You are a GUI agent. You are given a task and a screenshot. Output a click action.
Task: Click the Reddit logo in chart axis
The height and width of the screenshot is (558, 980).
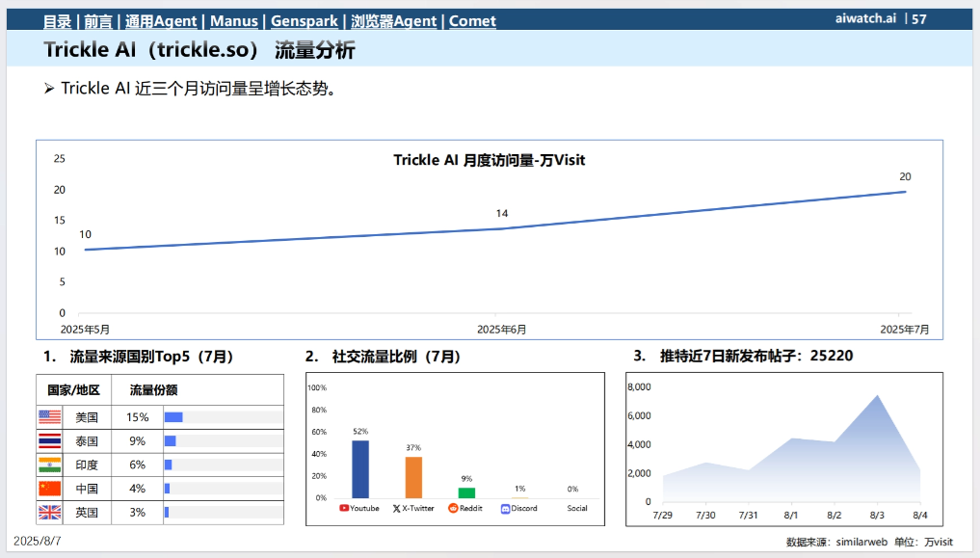click(453, 508)
